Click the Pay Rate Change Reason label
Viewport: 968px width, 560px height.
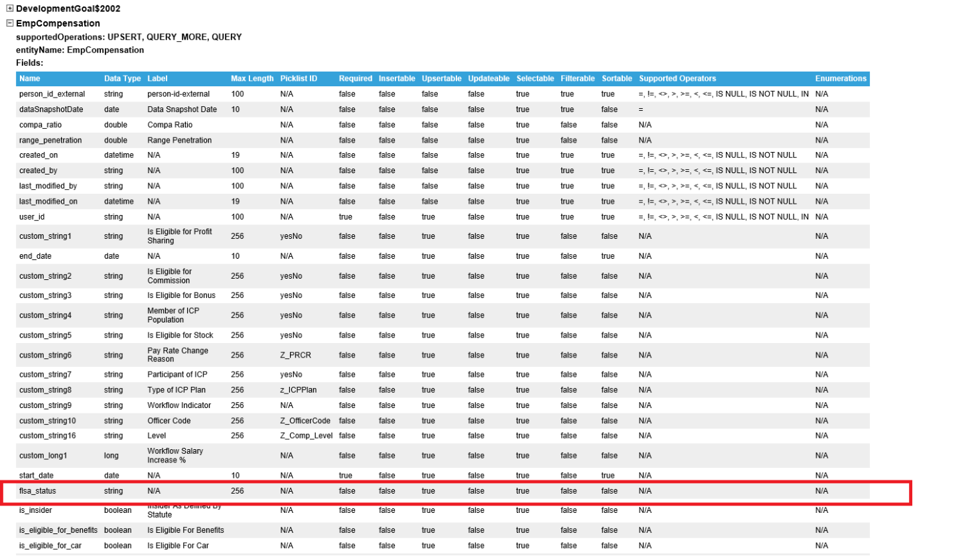178,355
